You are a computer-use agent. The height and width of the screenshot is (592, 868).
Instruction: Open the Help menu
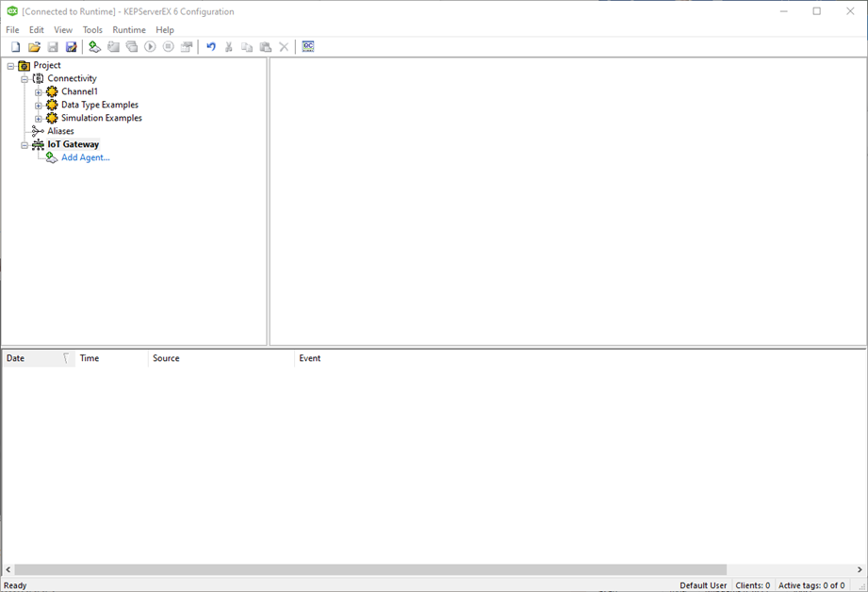click(164, 30)
